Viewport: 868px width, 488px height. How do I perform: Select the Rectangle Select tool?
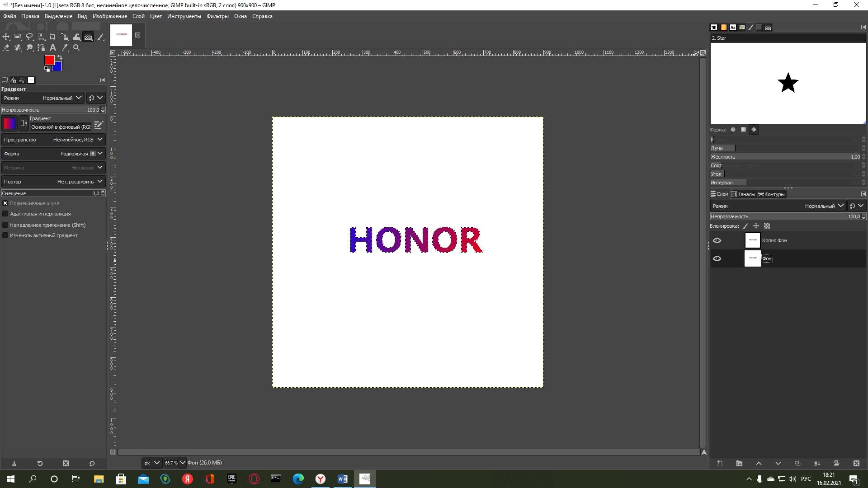[x=18, y=37]
